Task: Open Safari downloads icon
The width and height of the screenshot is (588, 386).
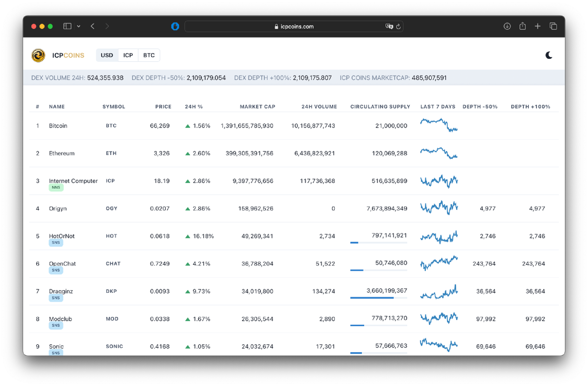Action: (507, 26)
